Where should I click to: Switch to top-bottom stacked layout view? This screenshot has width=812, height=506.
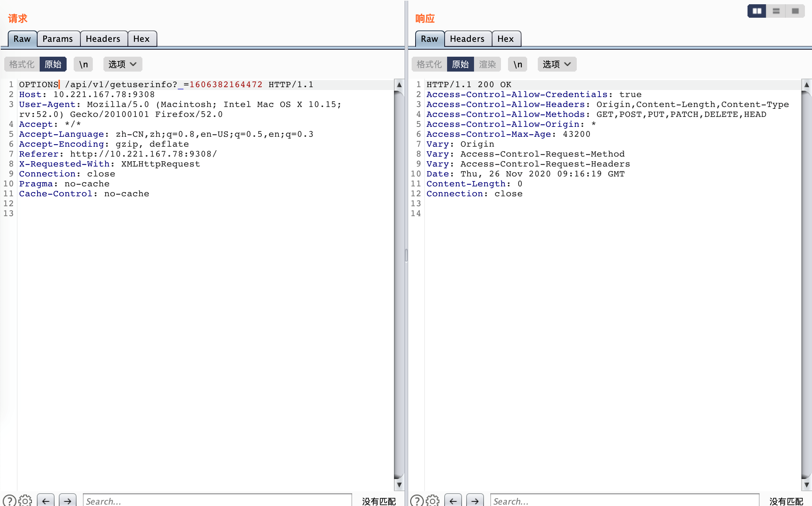click(x=776, y=11)
